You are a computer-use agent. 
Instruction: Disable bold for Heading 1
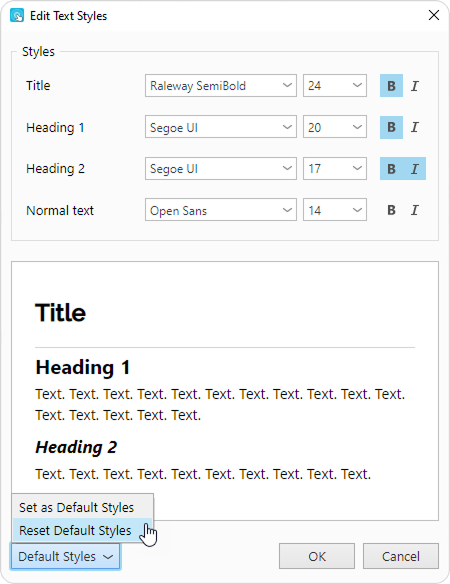pyautogui.click(x=391, y=127)
